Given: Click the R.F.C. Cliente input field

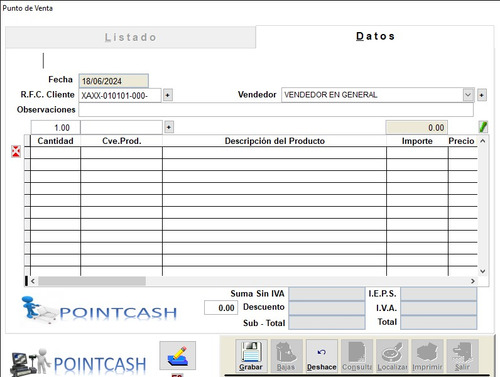Looking at the screenshot, I should [120, 95].
